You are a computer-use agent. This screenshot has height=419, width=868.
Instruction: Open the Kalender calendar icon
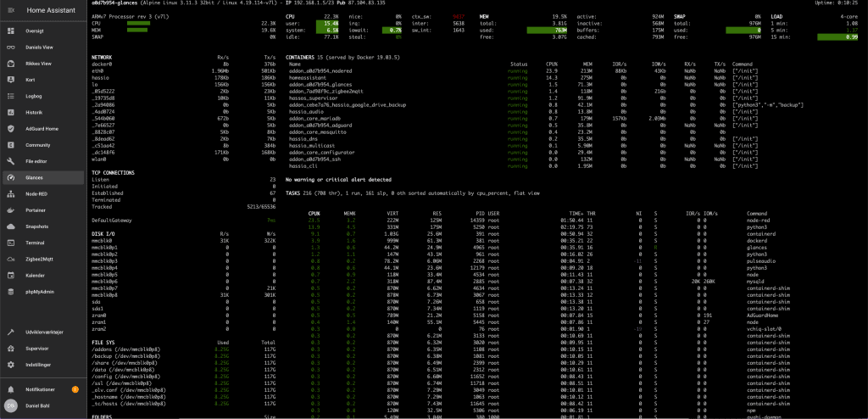click(10, 276)
